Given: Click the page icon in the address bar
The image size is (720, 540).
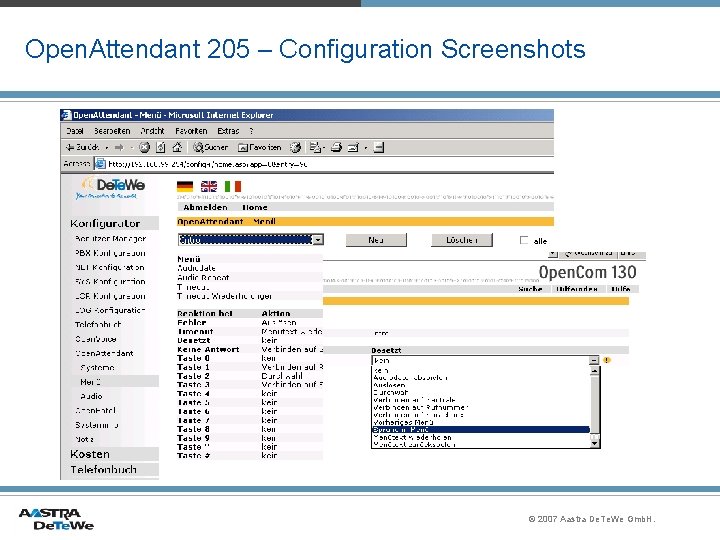Looking at the screenshot, I should pos(100,163).
